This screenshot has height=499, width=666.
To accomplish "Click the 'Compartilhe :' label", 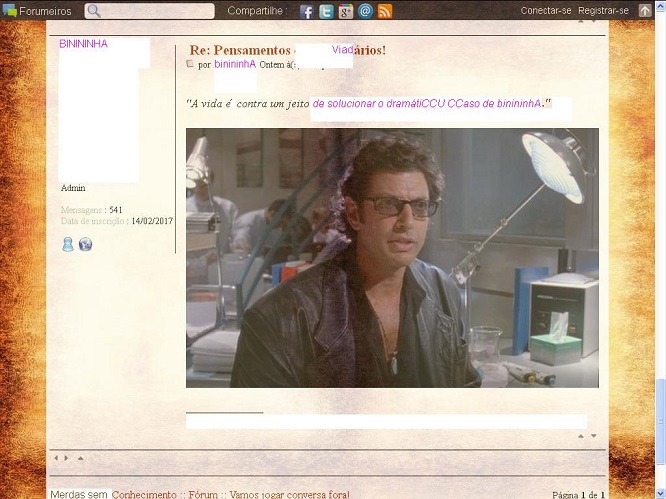I will [257, 11].
